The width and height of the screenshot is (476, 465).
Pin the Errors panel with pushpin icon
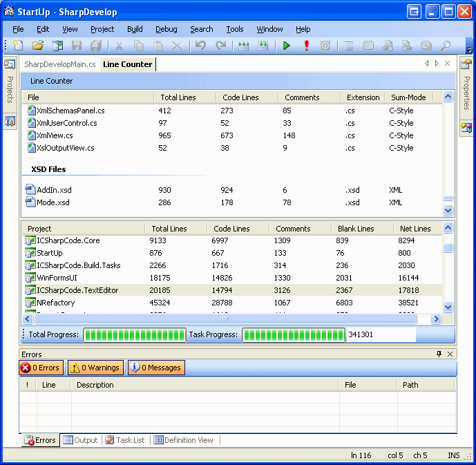coord(439,354)
